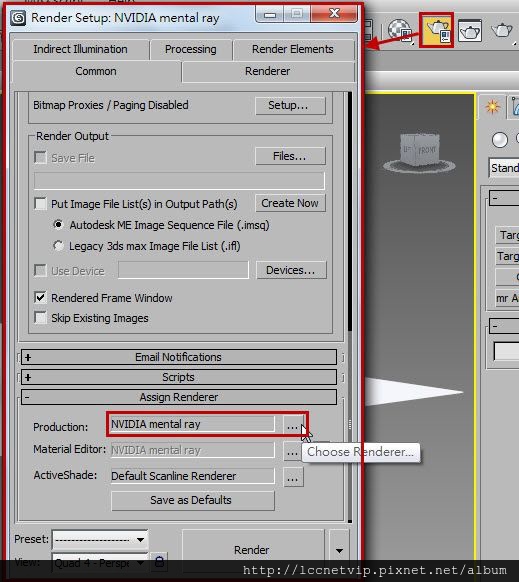Click the Files... button
Image resolution: width=519 pixels, height=582 pixels.
tap(290, 156)
